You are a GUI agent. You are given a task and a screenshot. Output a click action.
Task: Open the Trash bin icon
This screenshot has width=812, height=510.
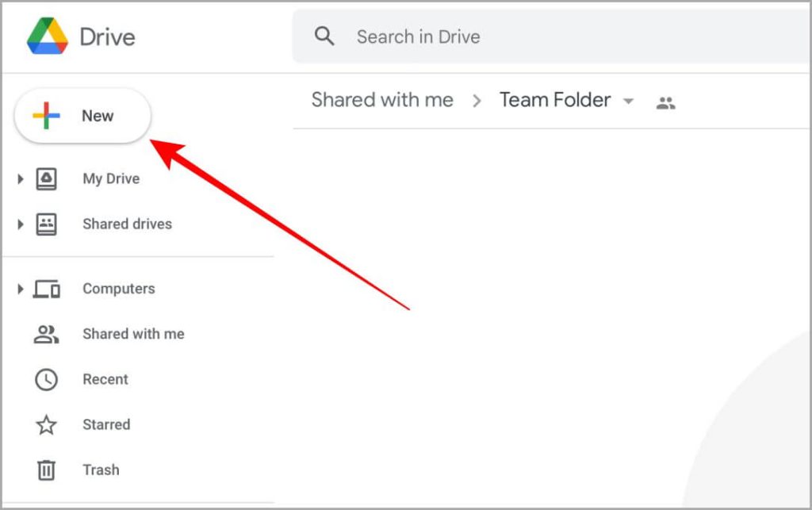pyautogui.click(x=45, y=470)
